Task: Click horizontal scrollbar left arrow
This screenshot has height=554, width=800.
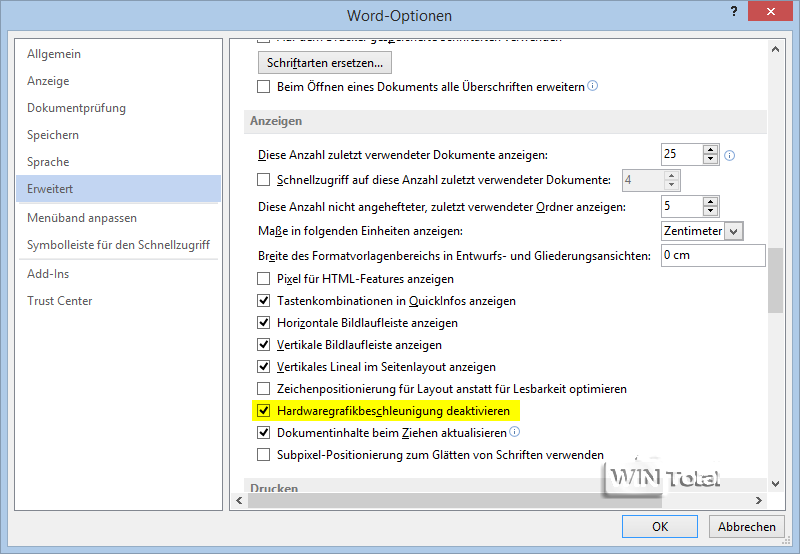Action: (x=239, y=500)
